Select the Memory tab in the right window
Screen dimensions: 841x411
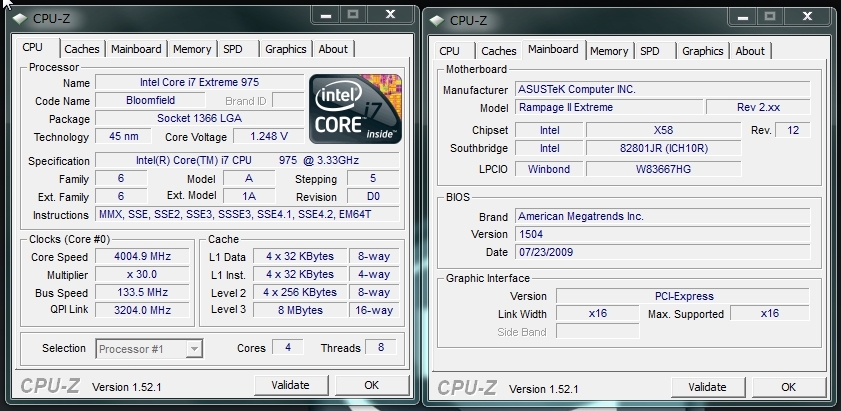click(609, 51)
